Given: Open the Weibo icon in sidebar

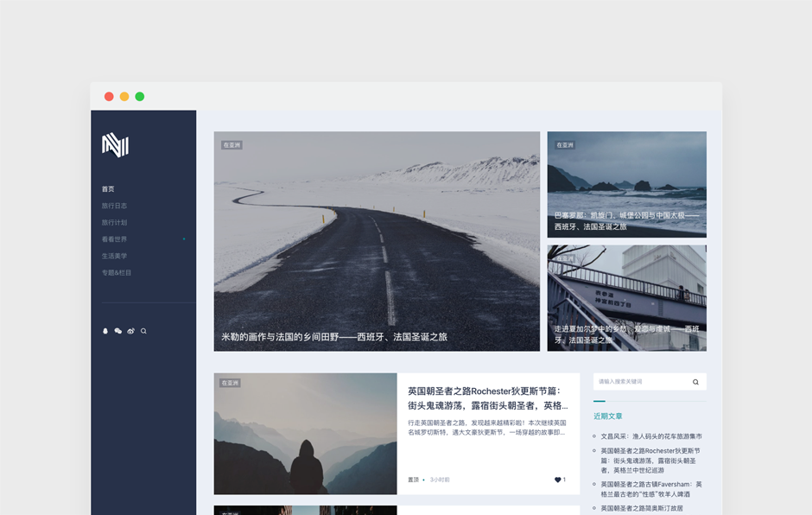Looking at the screenshot, I should tap(130, 331).
